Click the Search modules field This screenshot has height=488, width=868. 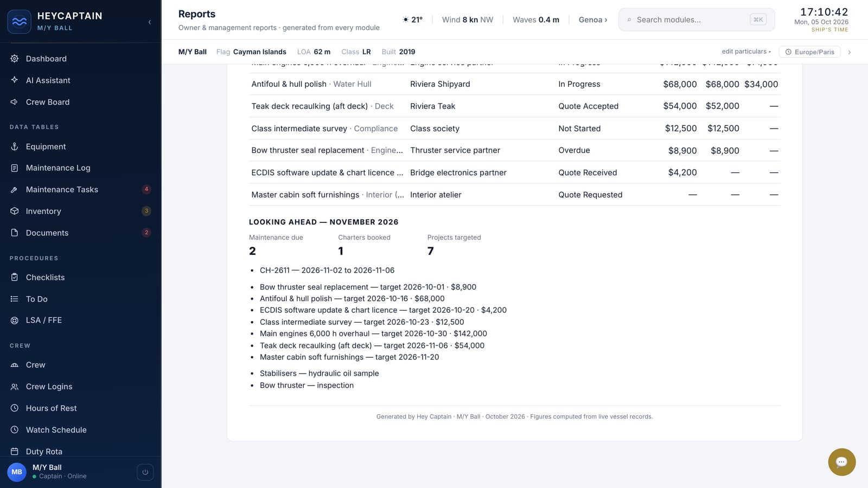click(x=697, y=20)
